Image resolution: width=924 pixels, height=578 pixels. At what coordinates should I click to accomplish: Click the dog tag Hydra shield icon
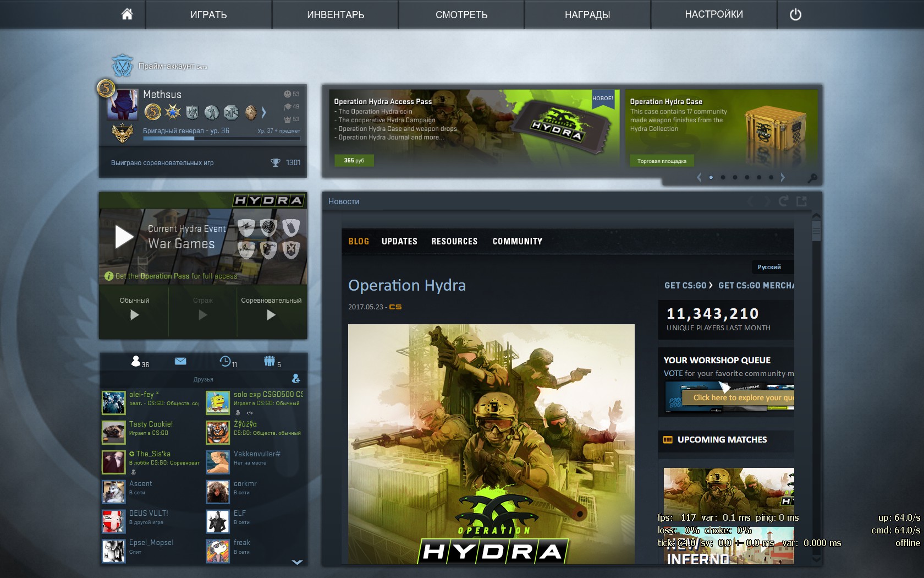[x=291, y=227]
